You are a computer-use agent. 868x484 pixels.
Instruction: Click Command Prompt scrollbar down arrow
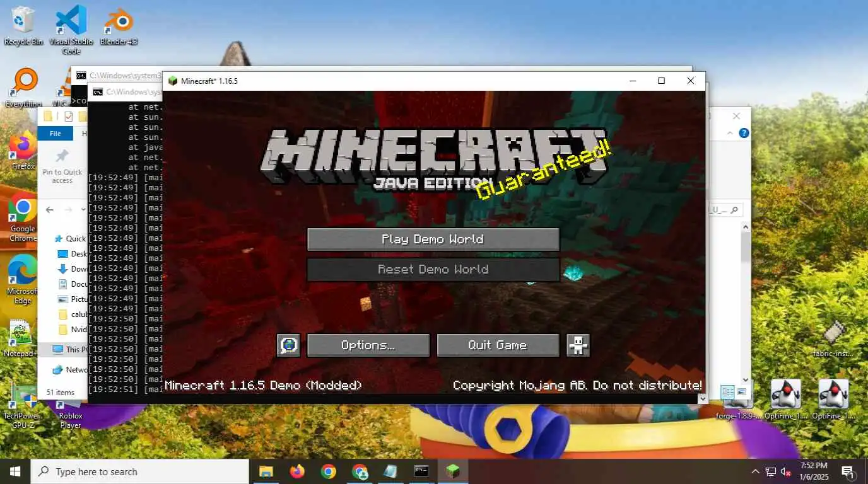coord(703,399)
